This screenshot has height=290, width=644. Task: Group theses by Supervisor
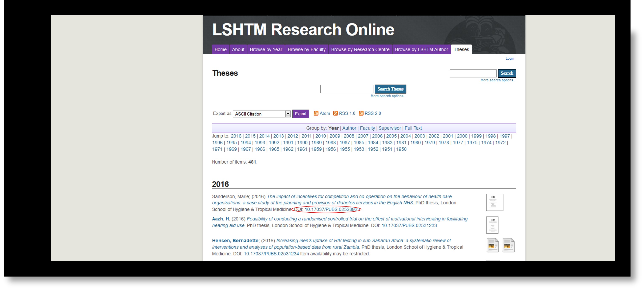coord(390,128)
